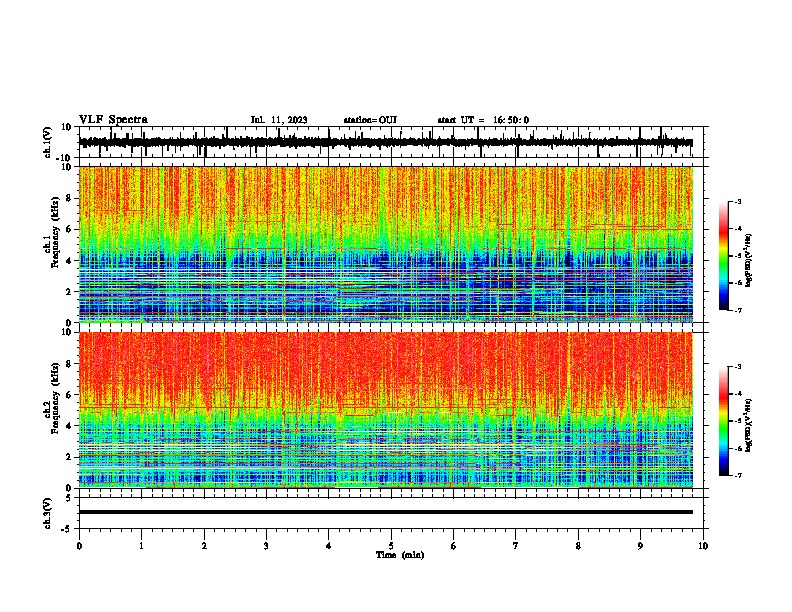Click time axis tick label "5"

click(x=391, y=546)
